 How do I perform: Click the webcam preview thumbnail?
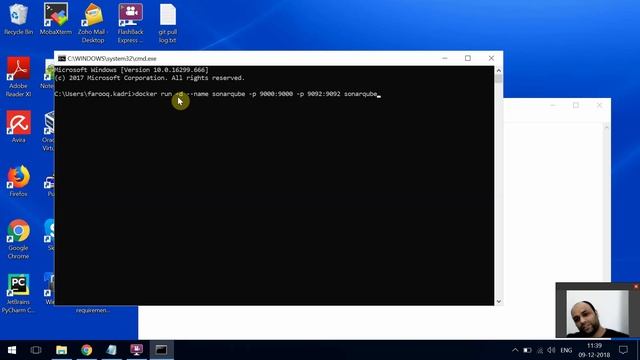tap(598, 313)
